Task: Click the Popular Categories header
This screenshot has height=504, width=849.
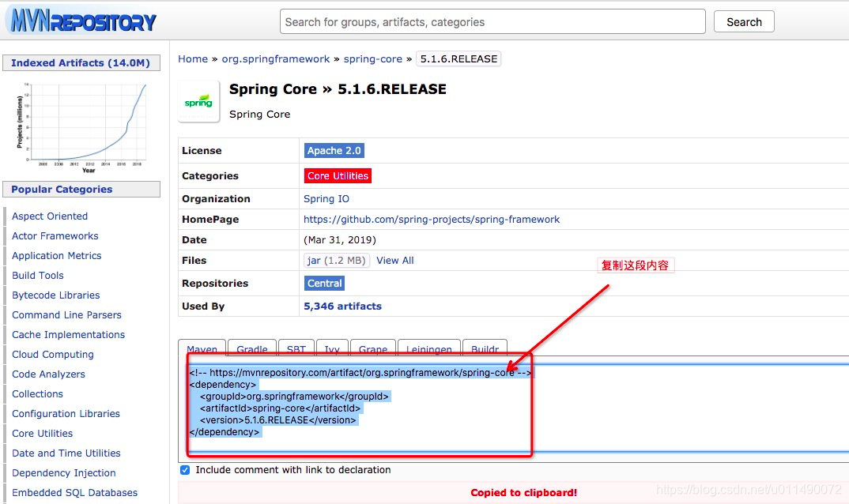Action: pyautogui.click(x=81, y=190)
